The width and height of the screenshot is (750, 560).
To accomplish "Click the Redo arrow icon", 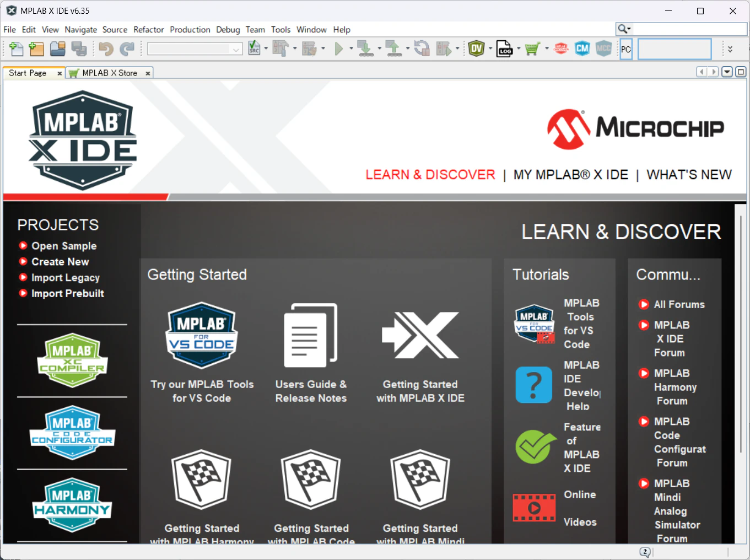I will click(x=127, y=49).
